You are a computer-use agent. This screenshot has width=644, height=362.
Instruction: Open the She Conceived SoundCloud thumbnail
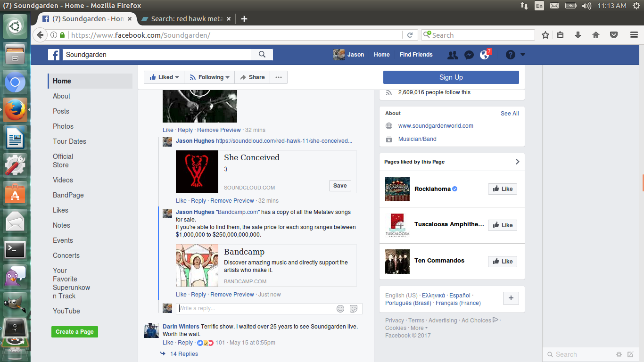pos(197,172)
